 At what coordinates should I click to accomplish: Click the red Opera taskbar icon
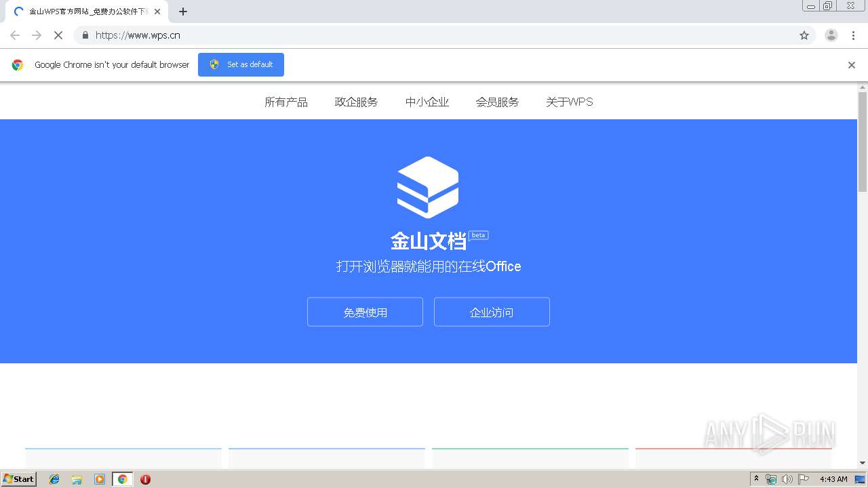coord(145,479)
